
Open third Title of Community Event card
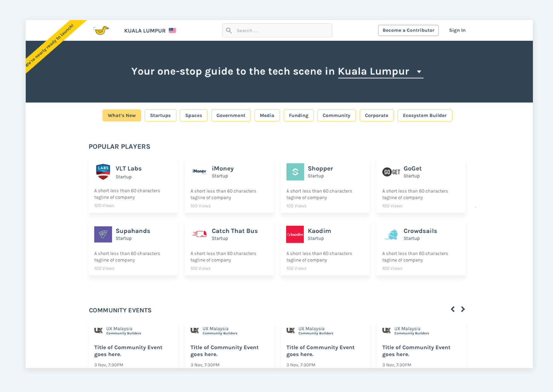pos(320,351)
